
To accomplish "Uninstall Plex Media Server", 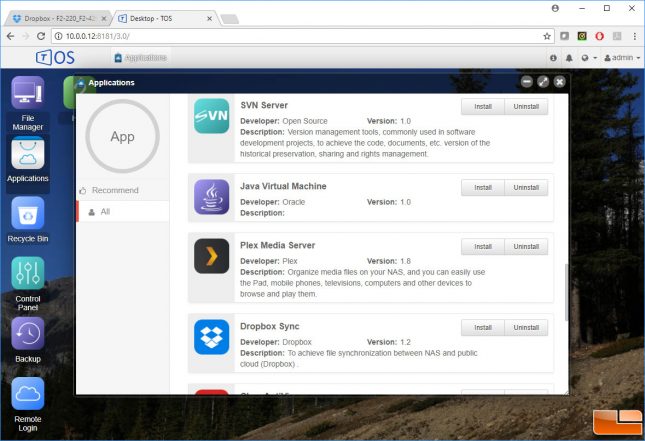I will click(526, 247).
